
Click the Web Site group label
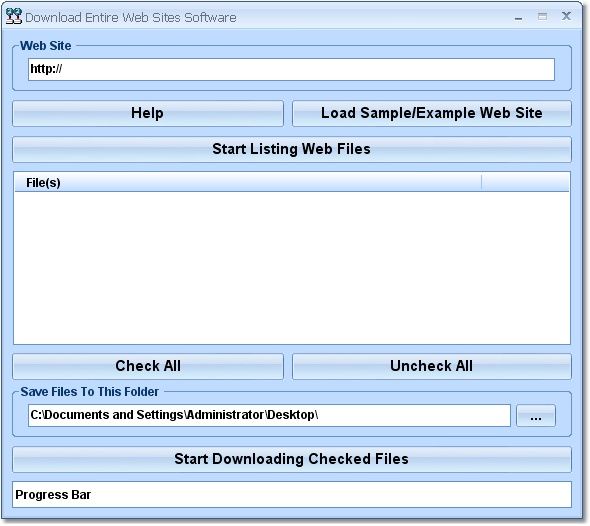click(x=46, y=46)
